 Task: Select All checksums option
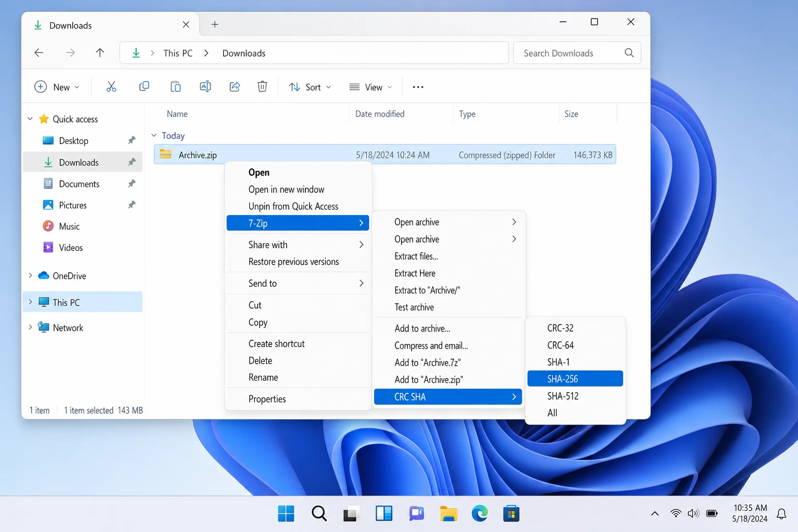pos(575,413)
